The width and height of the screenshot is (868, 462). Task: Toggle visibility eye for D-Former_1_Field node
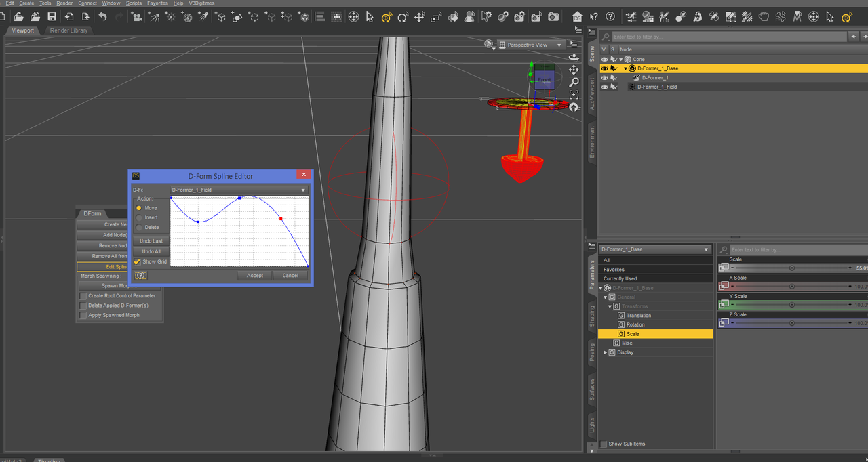(604, 87)
